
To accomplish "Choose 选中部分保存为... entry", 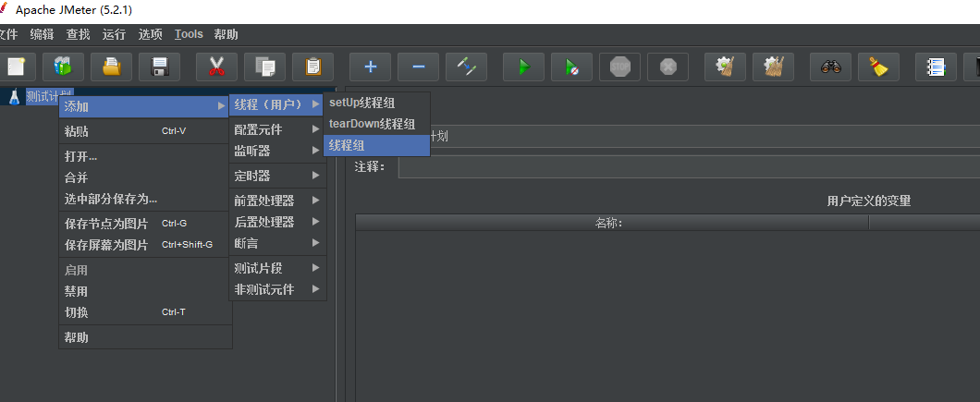I will point(144,199).
